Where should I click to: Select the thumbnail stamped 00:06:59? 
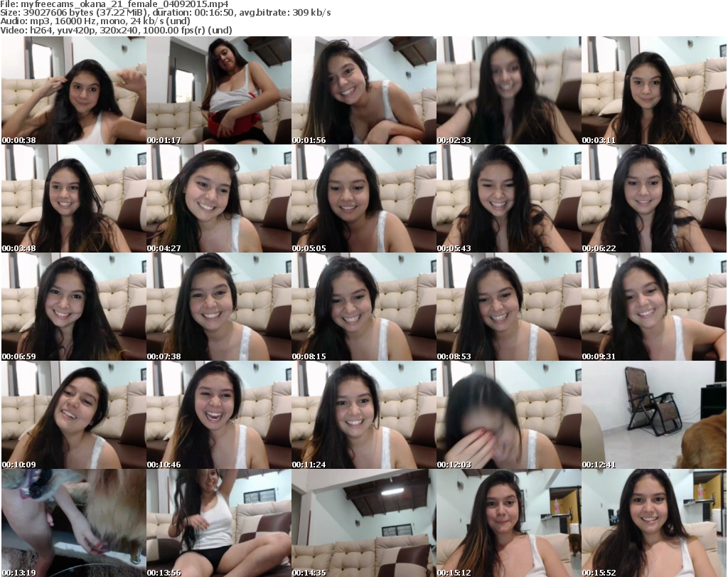[74, 307]
